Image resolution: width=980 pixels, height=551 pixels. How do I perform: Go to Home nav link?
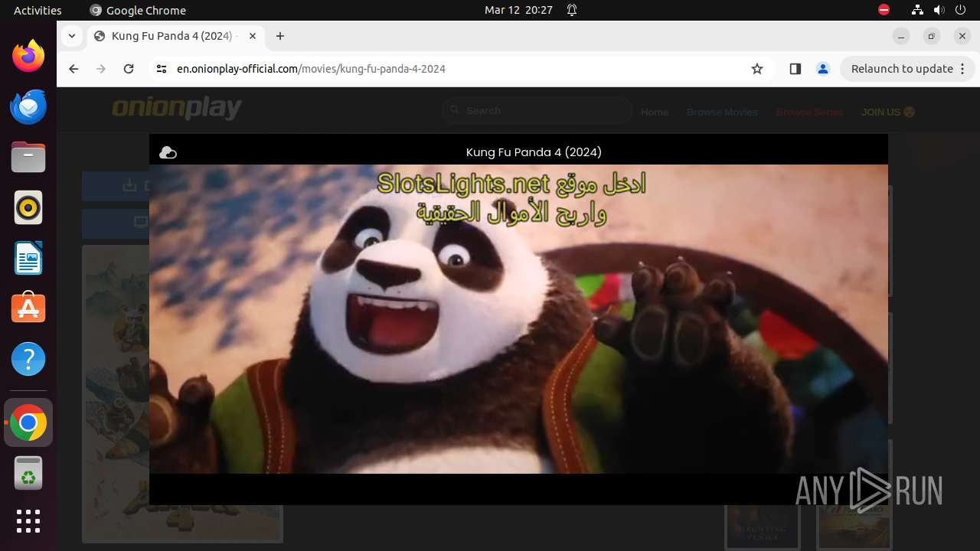655,112
